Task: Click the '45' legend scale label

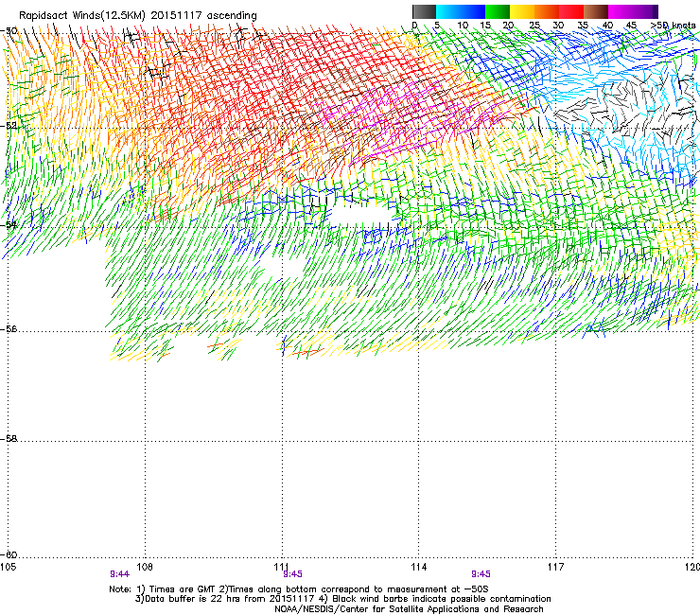Action: [x=631, y=26]
